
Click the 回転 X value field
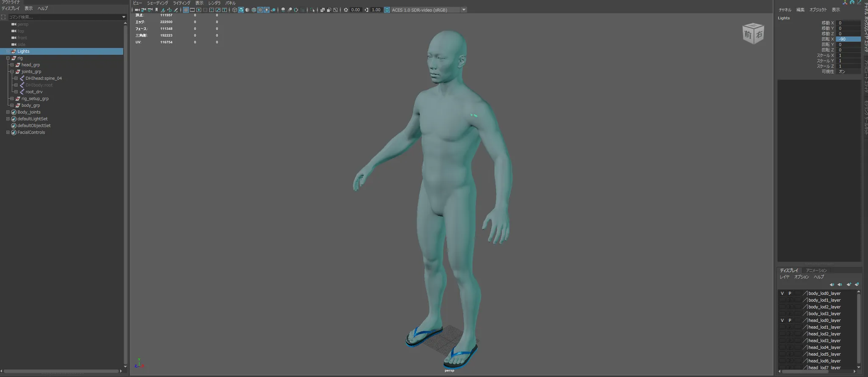click(848, 39)
